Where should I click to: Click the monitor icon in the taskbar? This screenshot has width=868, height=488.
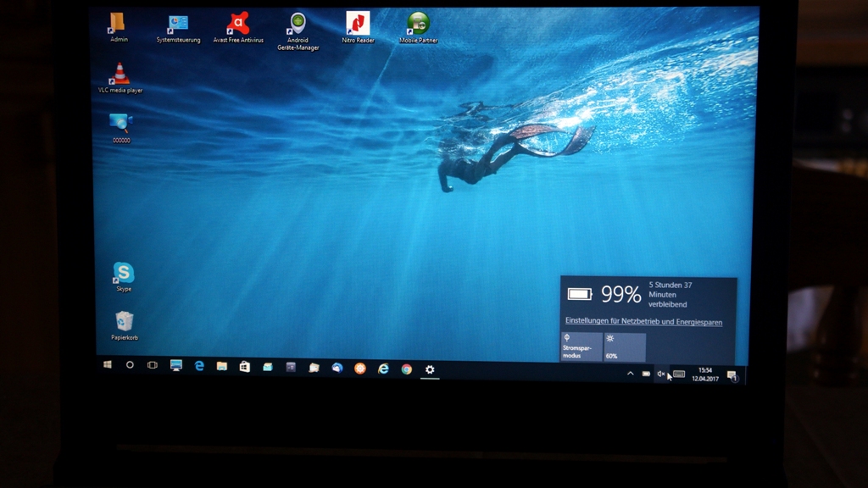point(176,365)
